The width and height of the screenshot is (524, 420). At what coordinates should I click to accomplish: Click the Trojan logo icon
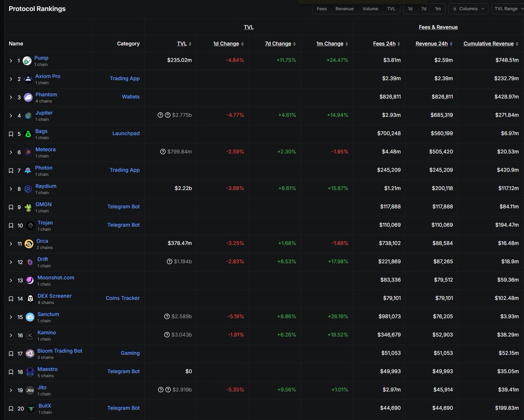[x=30, y=226]
